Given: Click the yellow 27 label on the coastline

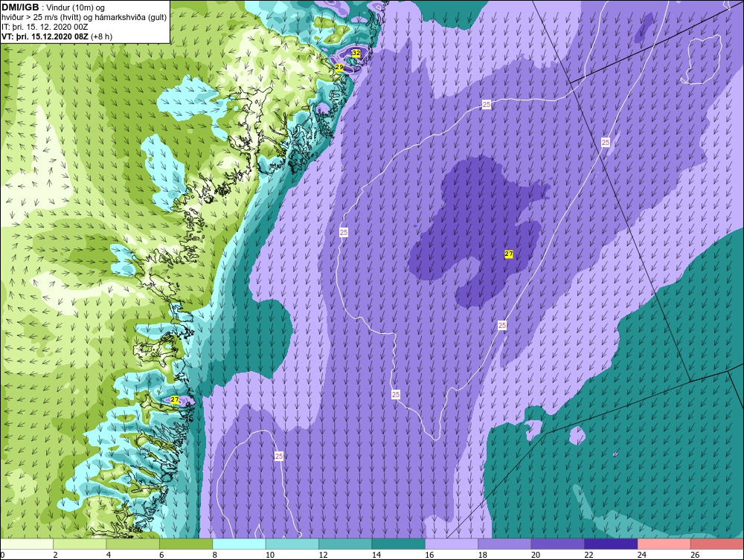Looking at the screenshot, I should [175, 399].
